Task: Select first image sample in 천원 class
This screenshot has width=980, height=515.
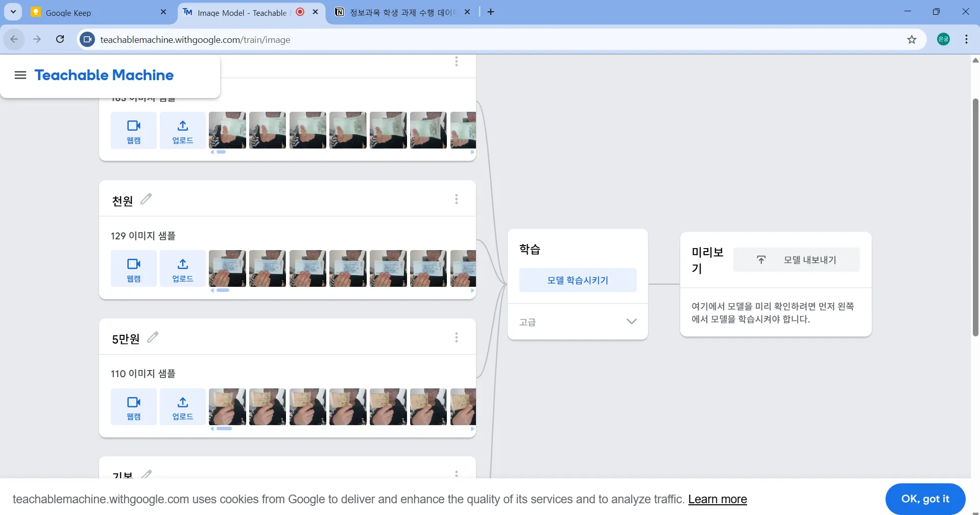Action: [227, 268]
